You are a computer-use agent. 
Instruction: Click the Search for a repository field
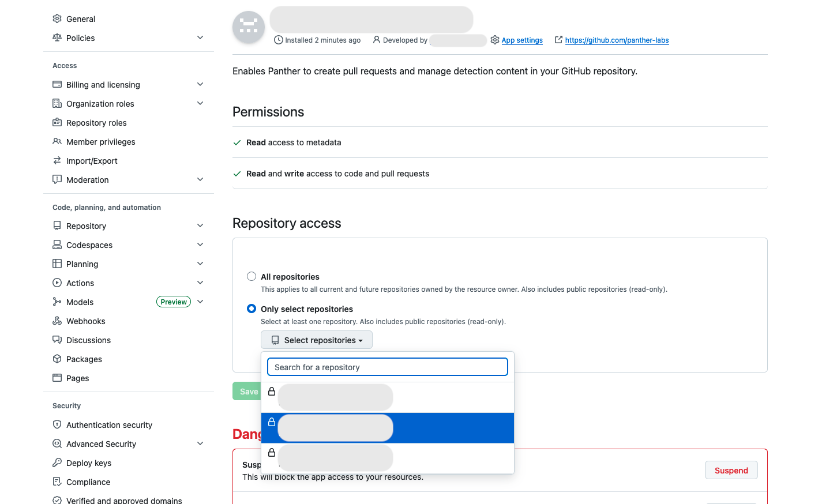[x=388, y=367]
